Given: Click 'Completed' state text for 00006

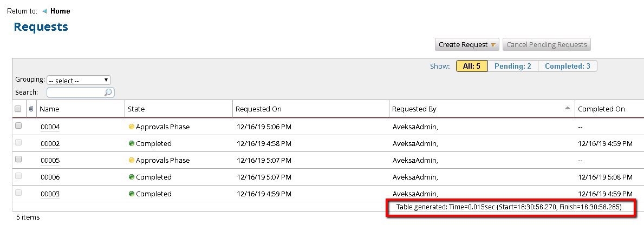Looking at the screenshot, I should pos(154,177).
